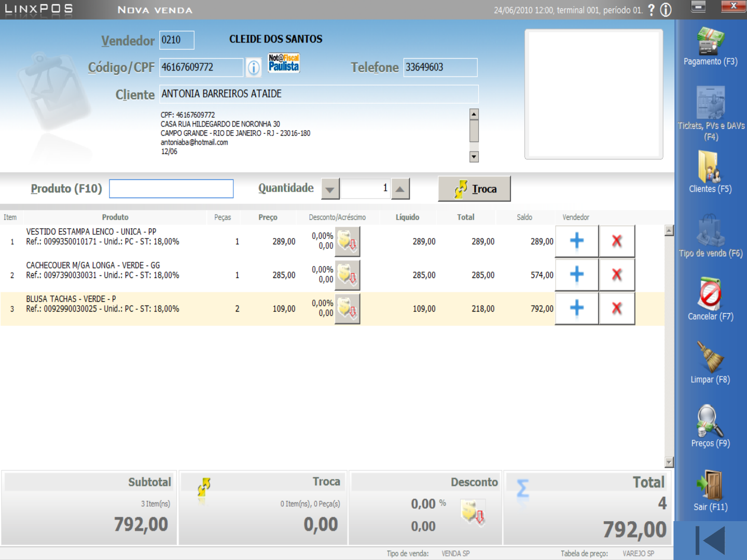
Task: Click the Quantidade value field
Action: coord(365,189)
